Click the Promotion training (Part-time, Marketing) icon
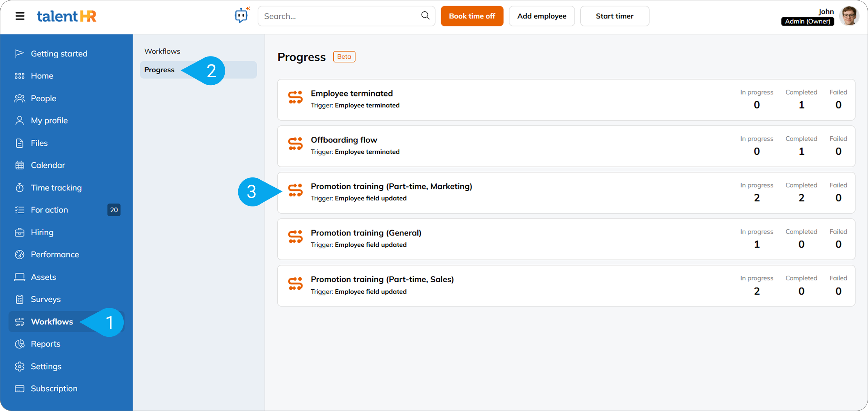 click(295, 190)
